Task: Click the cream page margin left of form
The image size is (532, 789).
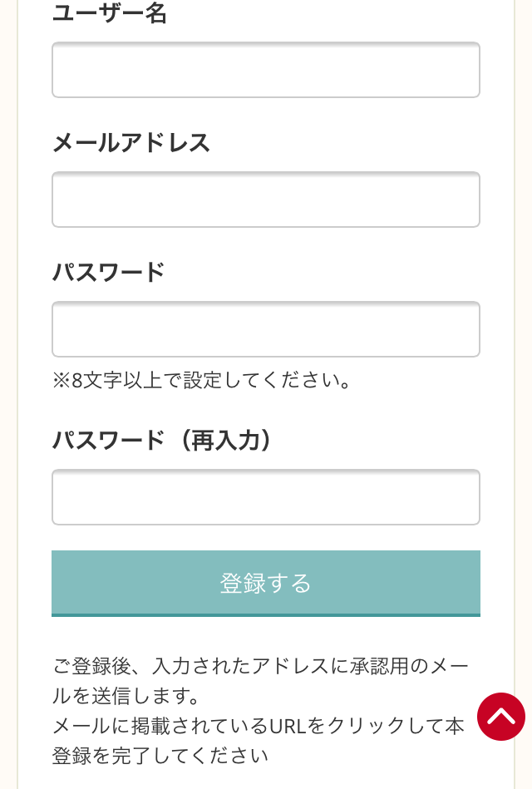Action: point(8,394)
